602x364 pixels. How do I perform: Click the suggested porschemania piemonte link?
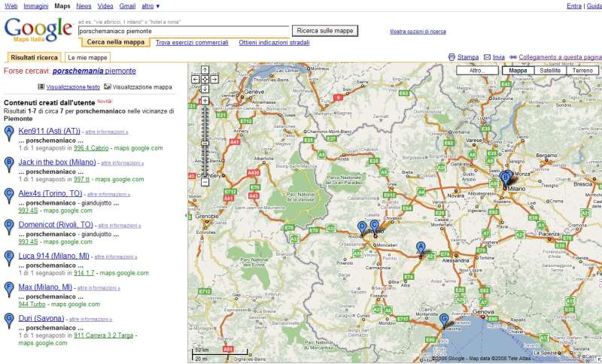pos(94,71)
